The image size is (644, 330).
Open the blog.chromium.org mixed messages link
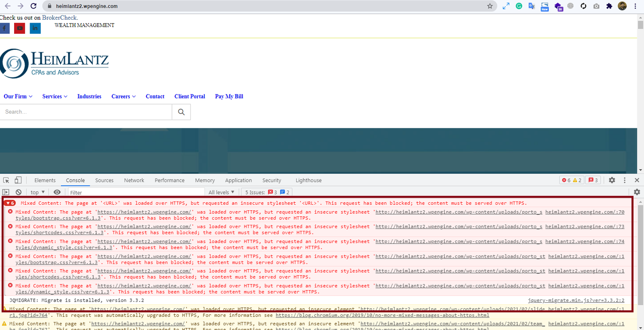(x=382, y=315)
